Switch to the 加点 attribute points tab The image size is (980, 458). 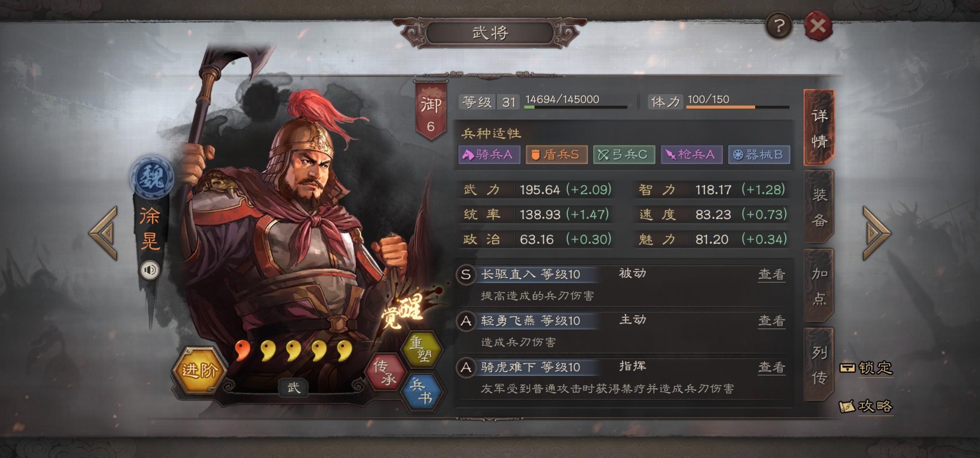pyautogui.click(x=819, y=286)
